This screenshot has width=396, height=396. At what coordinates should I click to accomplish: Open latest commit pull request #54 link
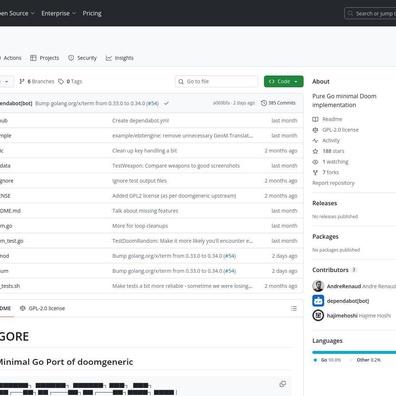153,103
